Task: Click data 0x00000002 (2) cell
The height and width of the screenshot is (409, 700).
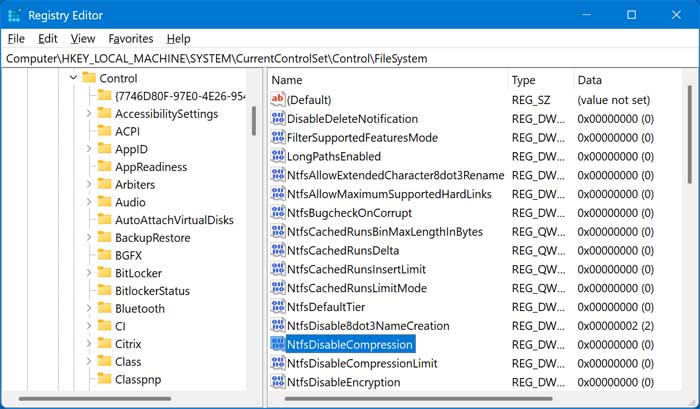Action: 616,326
